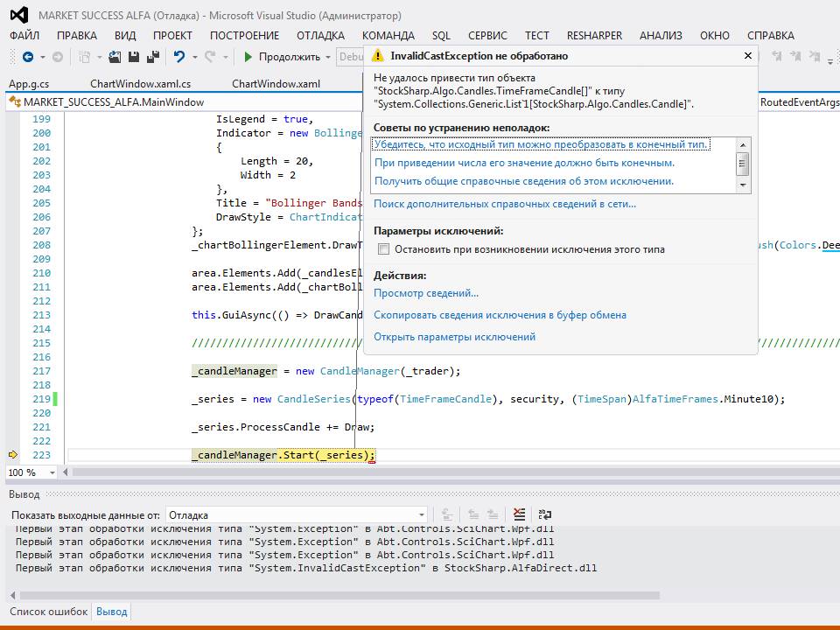Screen dimensions: 840x630
Task: Clear output with the Clear All icon
Action: point(520,514)
